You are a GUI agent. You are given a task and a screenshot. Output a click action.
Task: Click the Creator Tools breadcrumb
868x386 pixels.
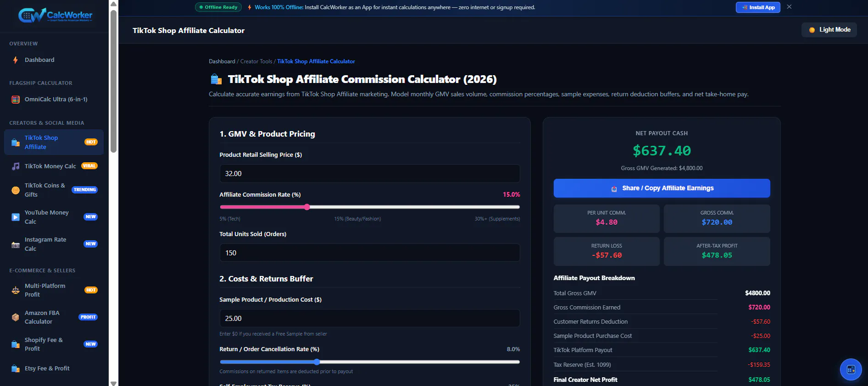[256, 61]
